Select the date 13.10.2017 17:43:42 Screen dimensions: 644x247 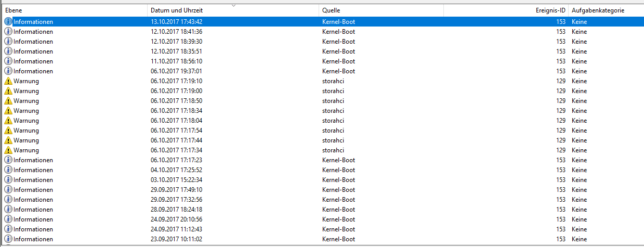point(176,22)
